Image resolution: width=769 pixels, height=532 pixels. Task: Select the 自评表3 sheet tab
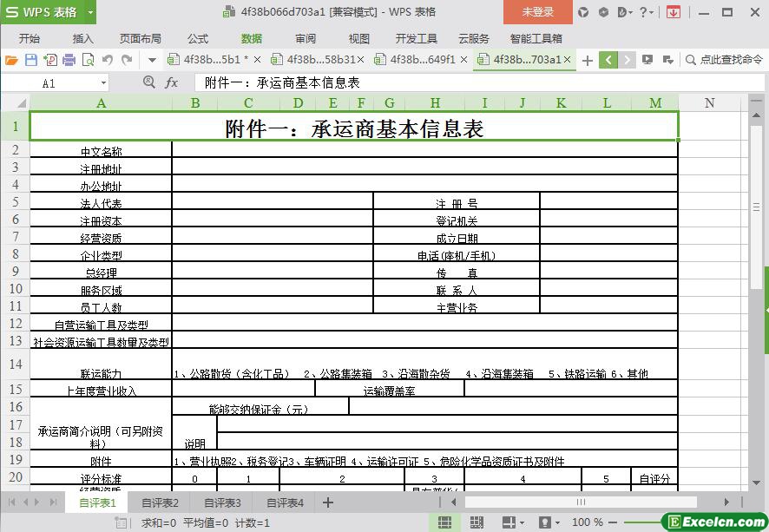coord(222,502)
